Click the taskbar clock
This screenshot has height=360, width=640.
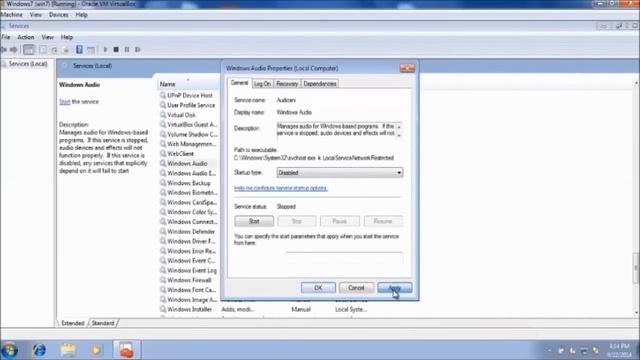click(619, 351)
